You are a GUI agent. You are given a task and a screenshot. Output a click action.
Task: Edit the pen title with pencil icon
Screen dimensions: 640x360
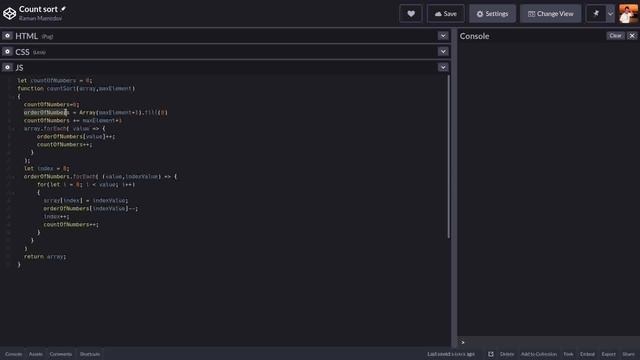(63, 9)
